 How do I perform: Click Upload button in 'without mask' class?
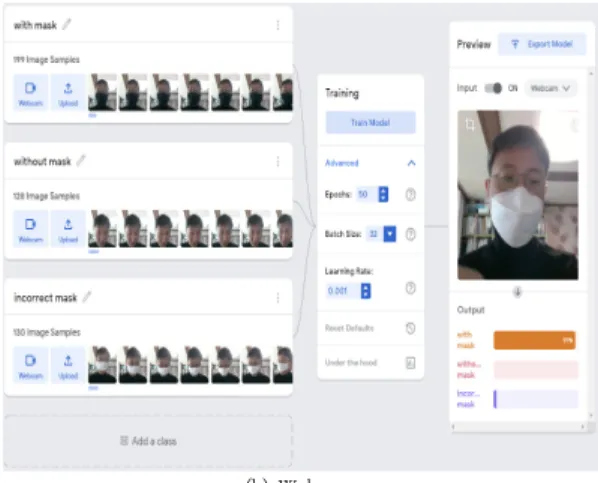point(68,229)
